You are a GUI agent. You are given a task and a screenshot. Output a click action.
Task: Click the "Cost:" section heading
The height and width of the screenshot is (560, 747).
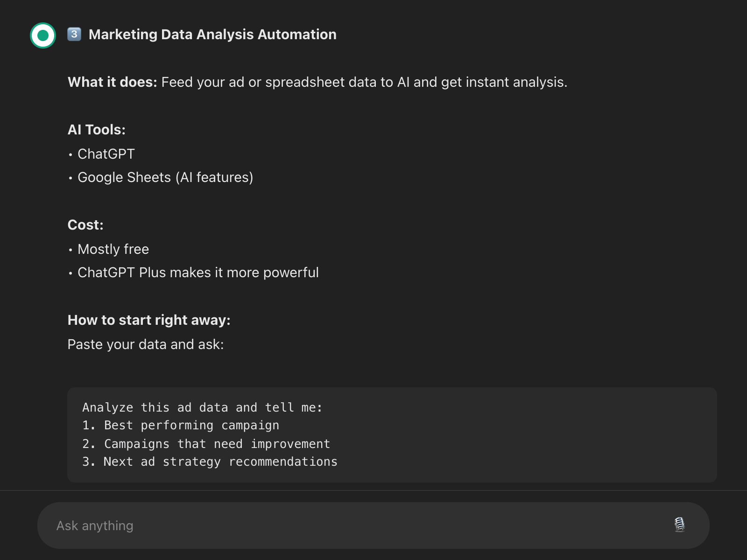(85, 225)
